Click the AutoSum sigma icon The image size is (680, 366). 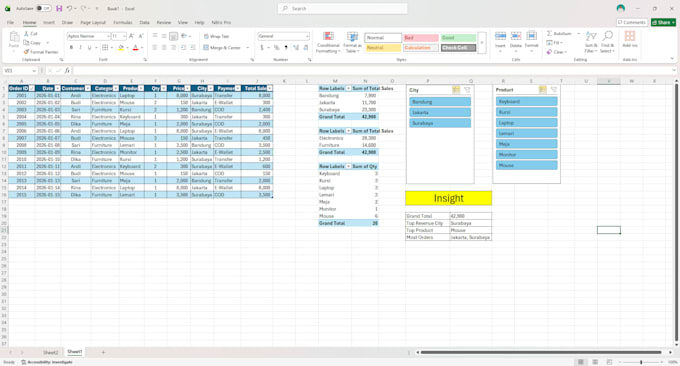[x=549, y=33]
